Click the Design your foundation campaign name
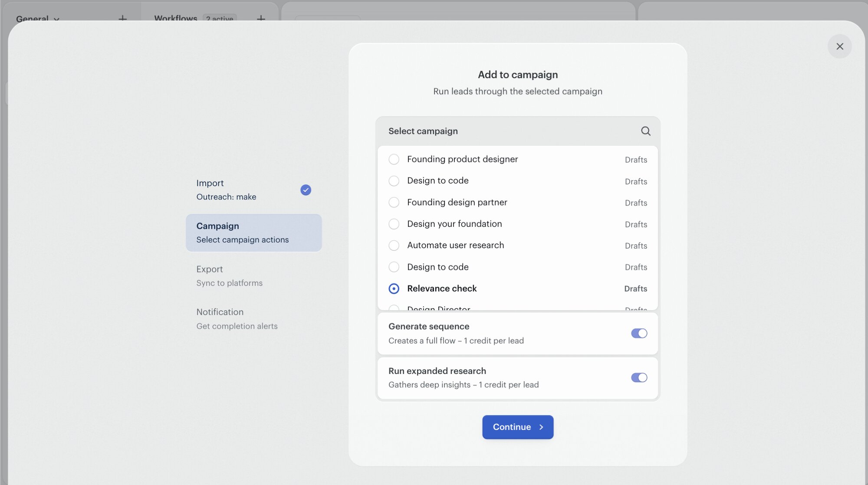The image size is (868, 485). 454,224
